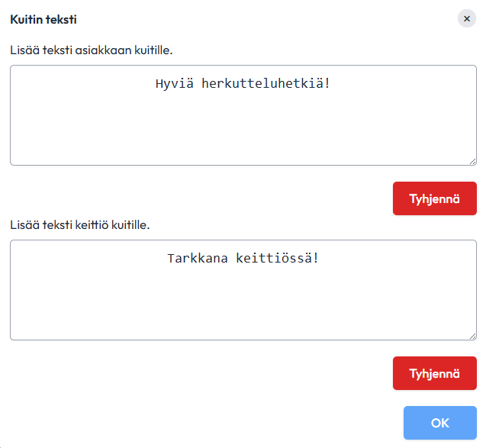
Task: Focus the kitchen receipt text area
Action: [x=243, y=290]
